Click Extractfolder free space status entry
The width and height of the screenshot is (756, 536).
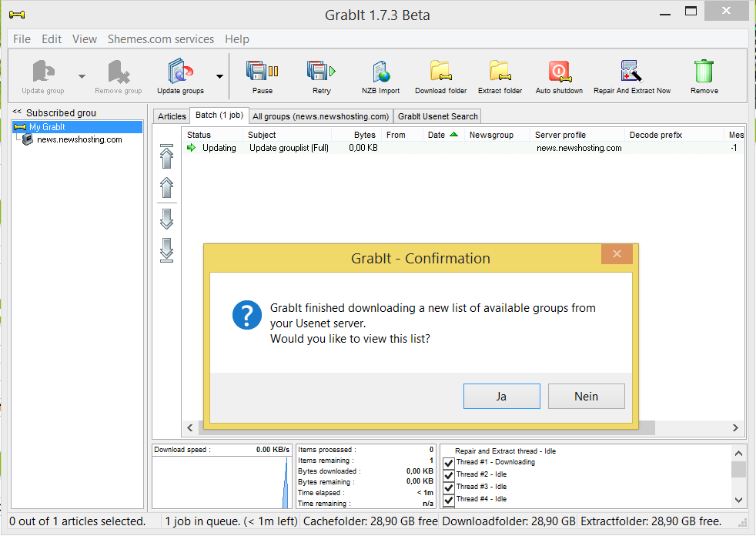point(651,521)
